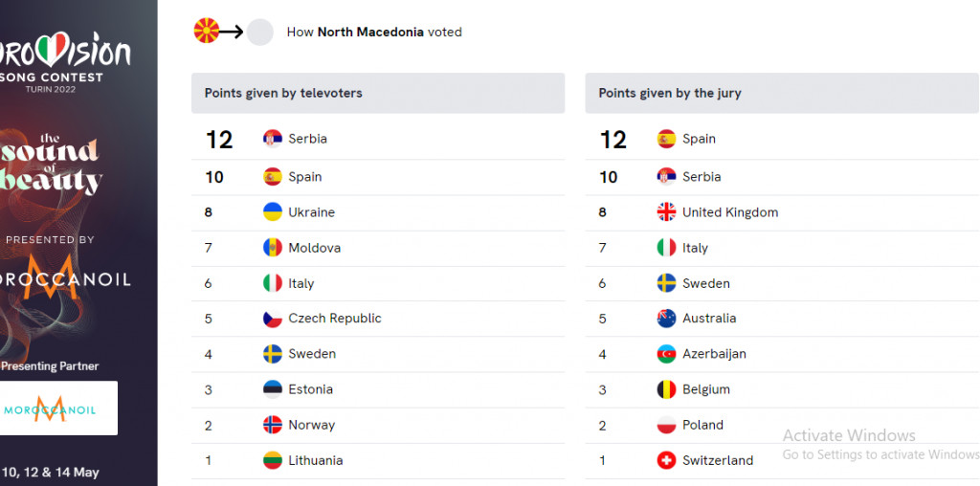Click the Ukraine flag icon
The width and height of the screenshot is (980, 486).
[x=273, y=211]
